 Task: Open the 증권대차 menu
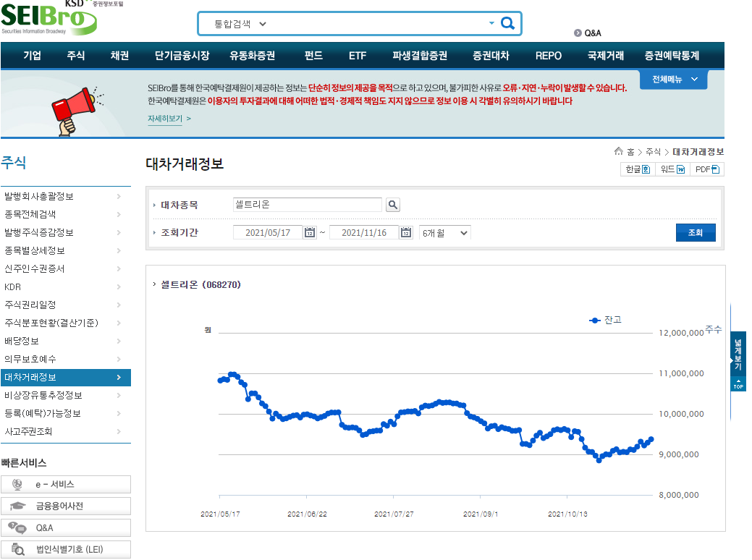pyautogui.click(x=491, y=56)
